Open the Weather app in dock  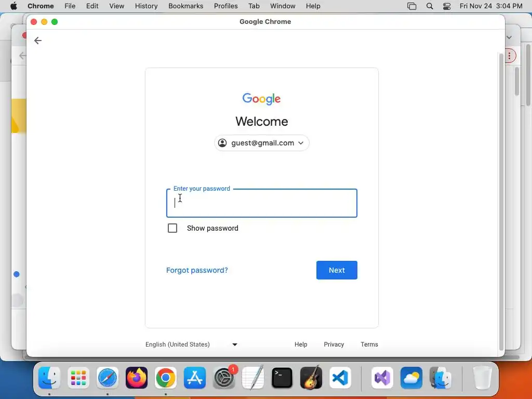pyautogui.click(x=411, y=378)
